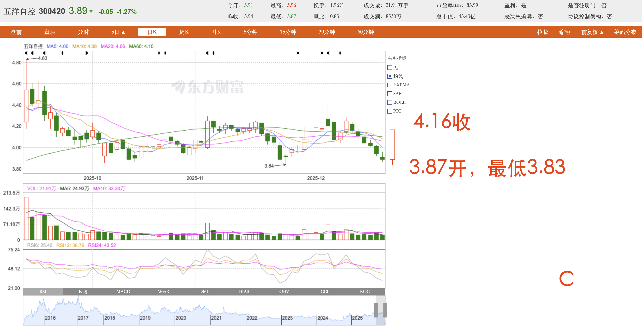Switch to the MACD indicator tab

click(123, 291)
